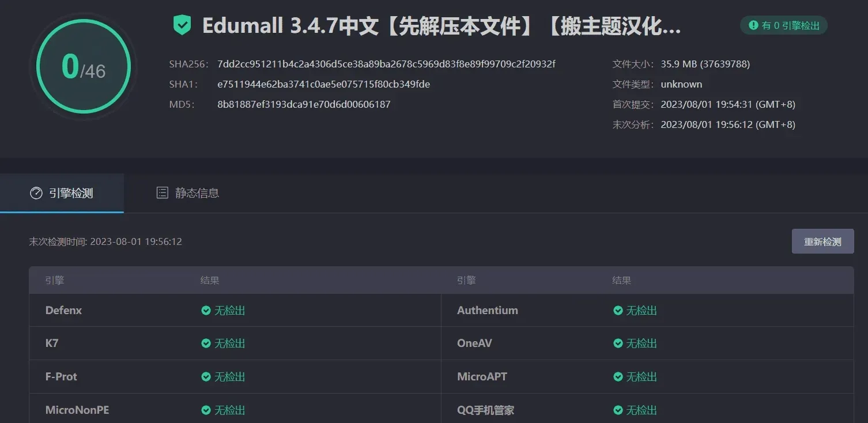Click 无检出 result in Defenx row
Viewport: 868px width, 423px height.
[230, 311]
